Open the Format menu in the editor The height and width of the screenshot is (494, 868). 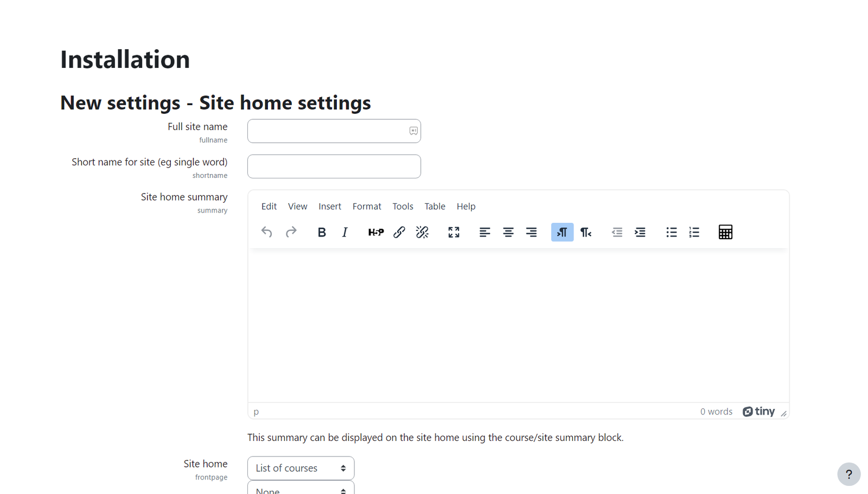(367, 206)
